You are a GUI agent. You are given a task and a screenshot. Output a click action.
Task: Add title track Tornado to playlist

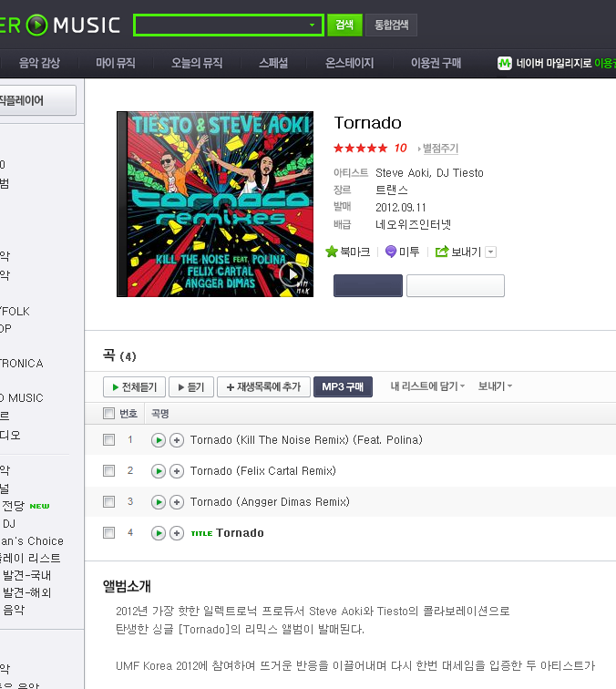click(177, 533)
